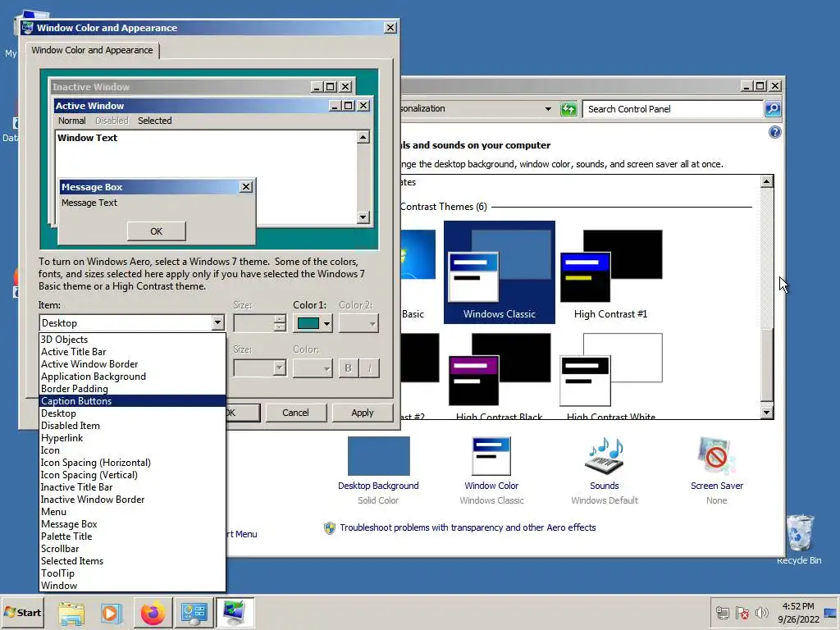Open Window Color settings icon

491,456
